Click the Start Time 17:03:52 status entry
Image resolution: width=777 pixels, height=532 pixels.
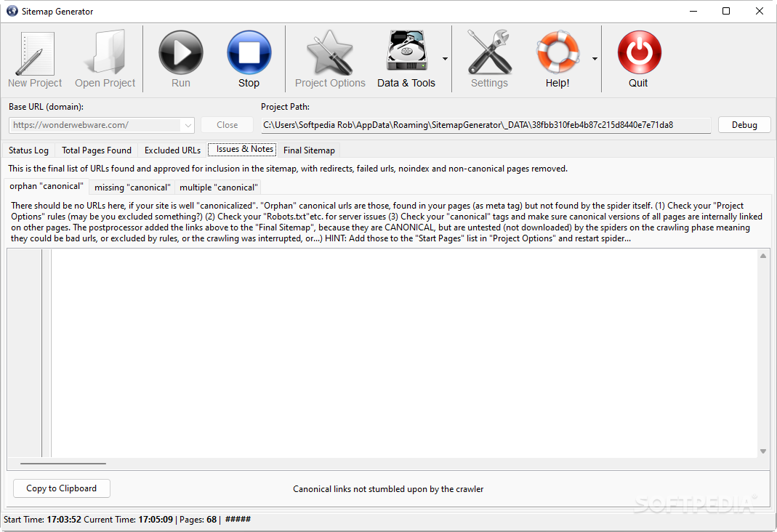42,520
